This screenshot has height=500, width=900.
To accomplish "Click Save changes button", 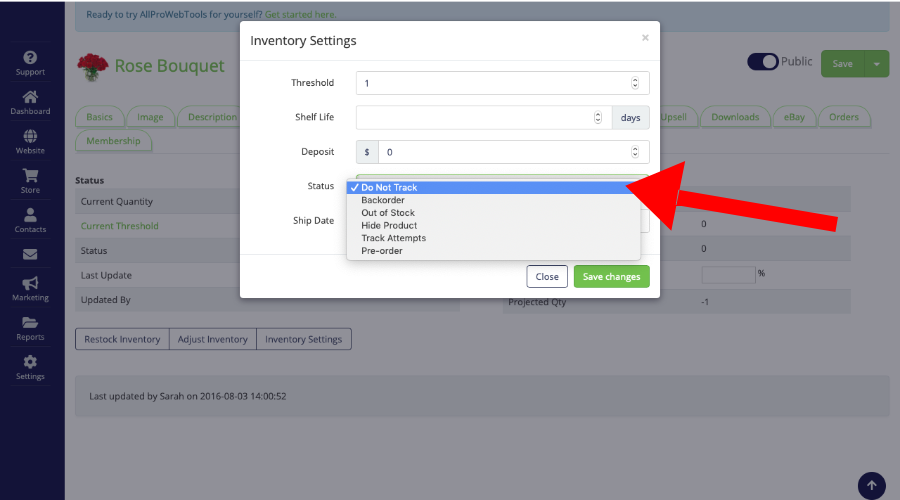I will (611, 277).
